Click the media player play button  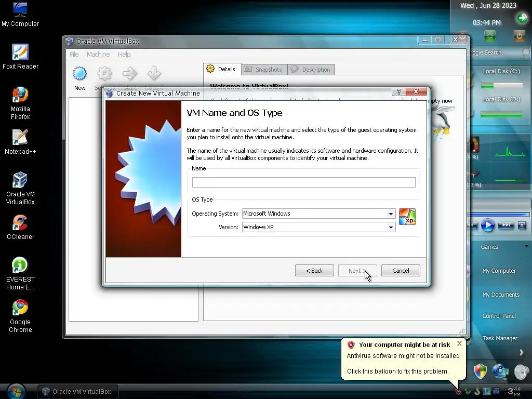pos(487,225)
